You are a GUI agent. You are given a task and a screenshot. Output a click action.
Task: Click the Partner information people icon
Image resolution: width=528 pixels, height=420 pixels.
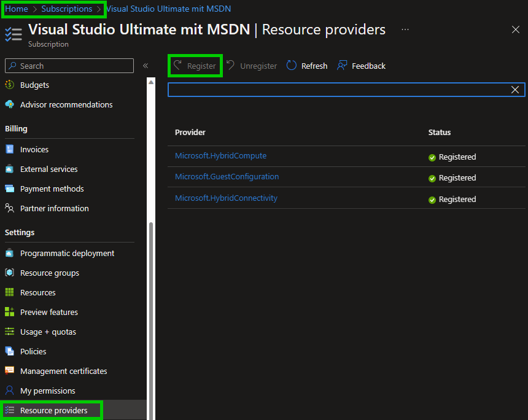pyautogui.click(x=9, y=208)
